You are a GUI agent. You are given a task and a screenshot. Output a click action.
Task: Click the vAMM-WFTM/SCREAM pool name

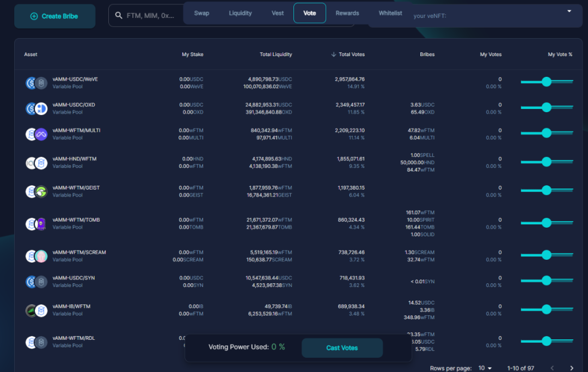(x=79, y=252)
